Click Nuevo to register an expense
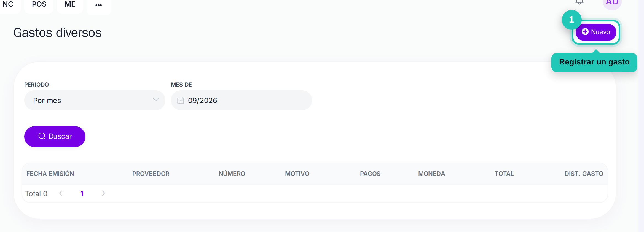 (x=596, y=32)
